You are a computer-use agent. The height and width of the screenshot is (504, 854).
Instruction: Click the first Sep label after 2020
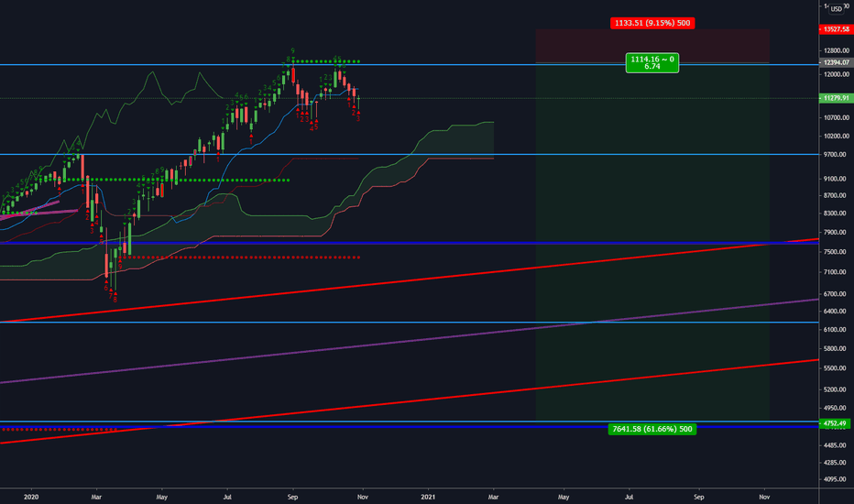pos(292,497)
